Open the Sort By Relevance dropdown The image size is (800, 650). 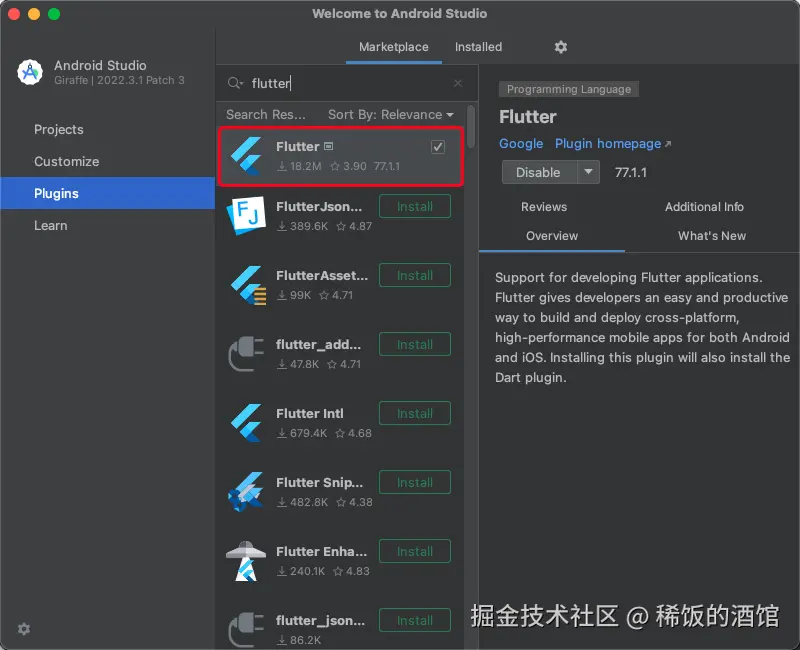(x=390, y=115)
